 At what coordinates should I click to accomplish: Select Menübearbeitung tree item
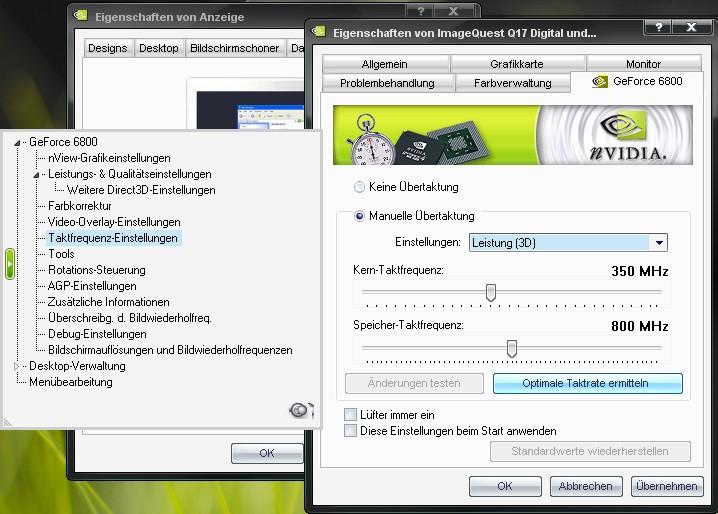(71, 382)
